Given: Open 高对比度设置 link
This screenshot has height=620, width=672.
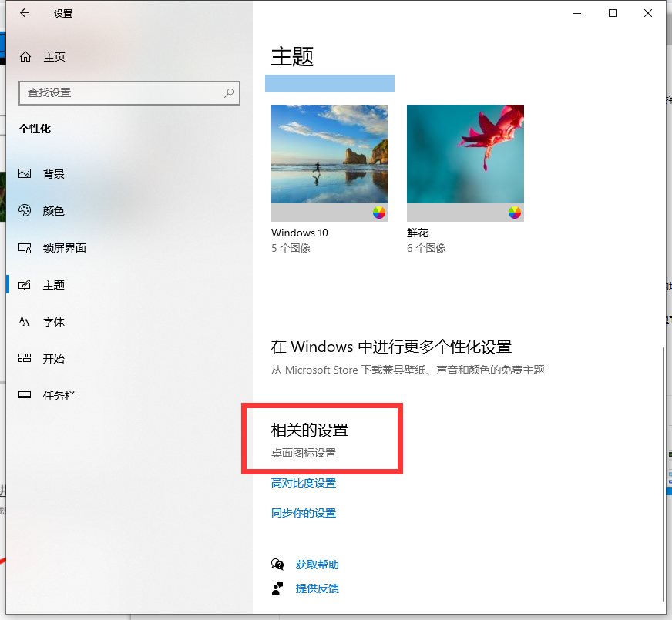Looking at the screenshot, I should point(304,483).
